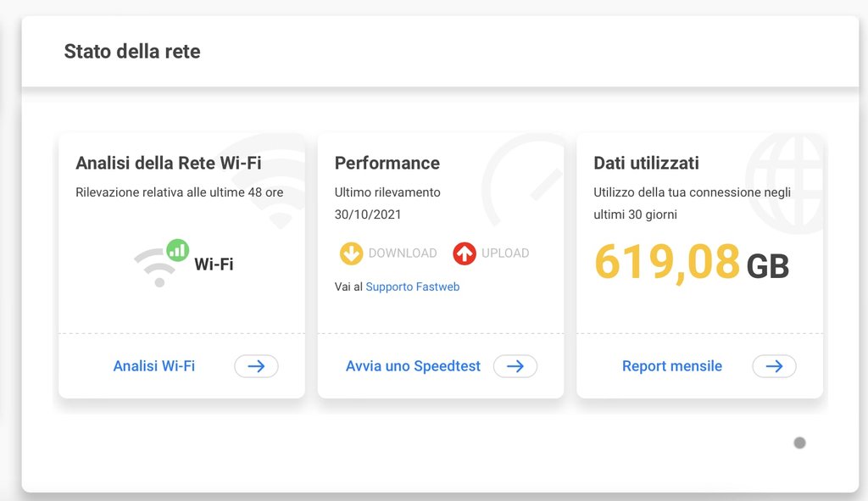Image resolution: width=868 pixels, height=501 pixels.
Task: Open the Report mensile link
Action: (672, 366)
